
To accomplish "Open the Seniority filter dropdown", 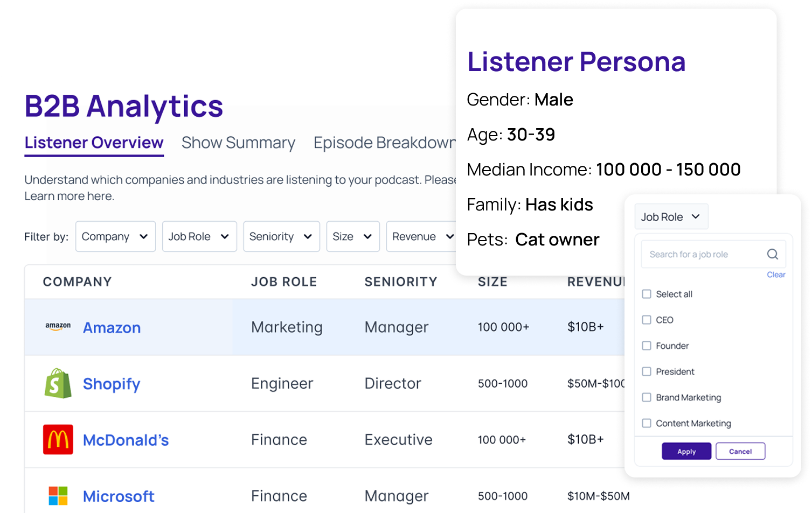I will (x=281, y=236).
